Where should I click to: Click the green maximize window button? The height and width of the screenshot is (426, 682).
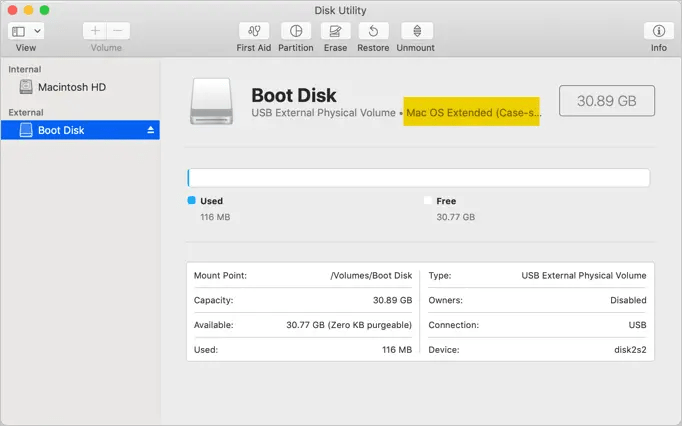44,9
